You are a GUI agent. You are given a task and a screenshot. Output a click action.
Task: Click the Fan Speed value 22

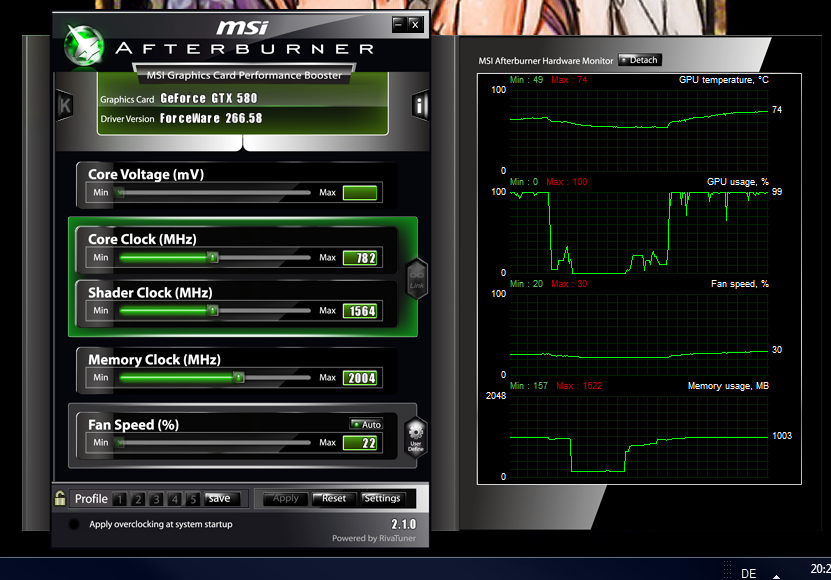pyautogui.click(x=360, y=443)
